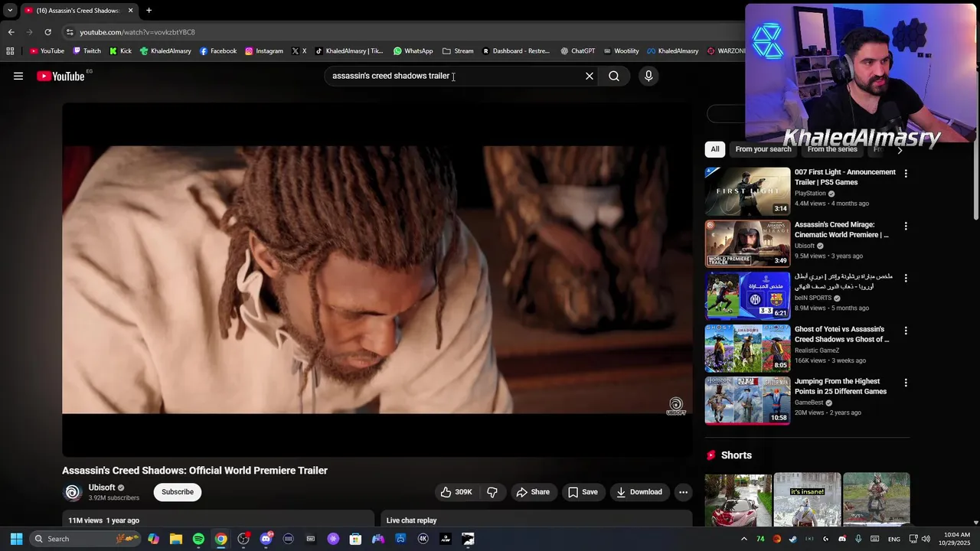This screenshot has width=980, height=551.
Task: Open more actions with the three dots
Action: click(683, 492)
